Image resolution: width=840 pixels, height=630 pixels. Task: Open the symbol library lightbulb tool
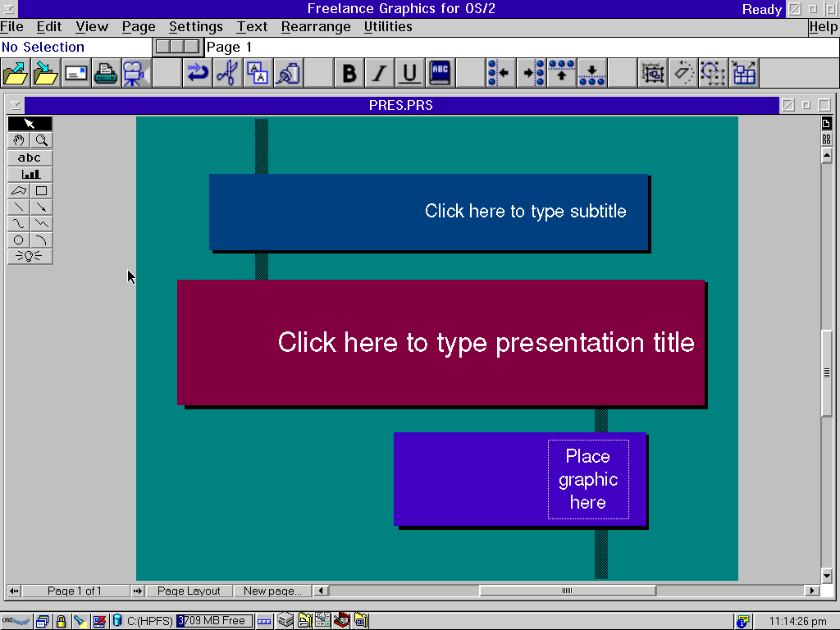pos(30,256)
